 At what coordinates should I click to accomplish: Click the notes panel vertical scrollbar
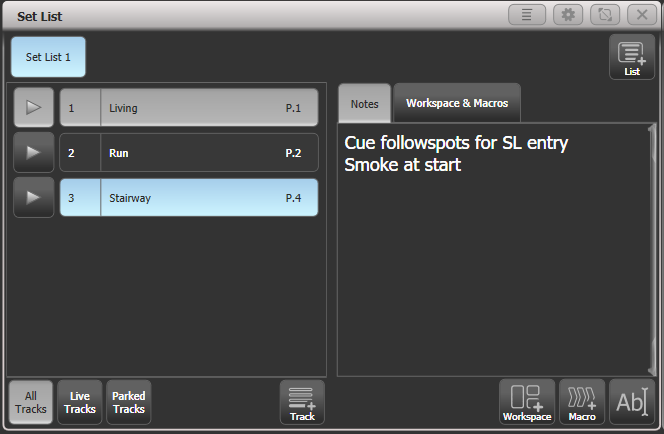coord(652,250)
